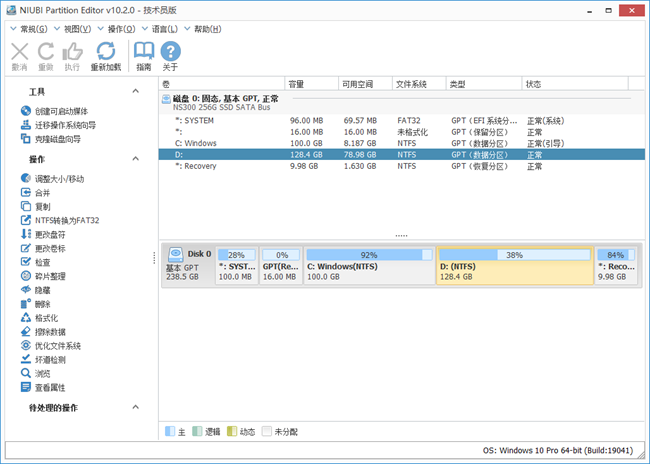Click Convert NTFS to FAT32 icon
This screenshot has width=650, height=464.
click(x=26, y=220)
